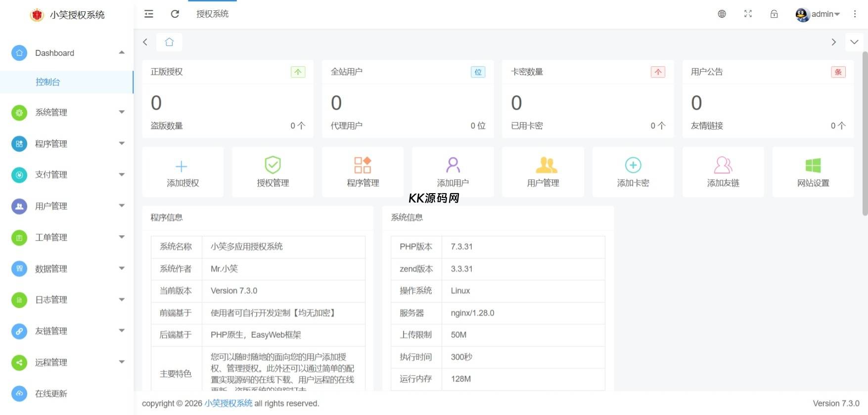The height and width of the screenshot is (415, 868).
Task: Click the home tab icon
Action: point(169,42)
